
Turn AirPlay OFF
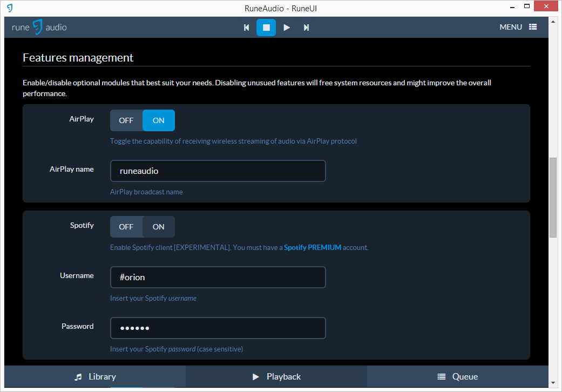(126, 120)
